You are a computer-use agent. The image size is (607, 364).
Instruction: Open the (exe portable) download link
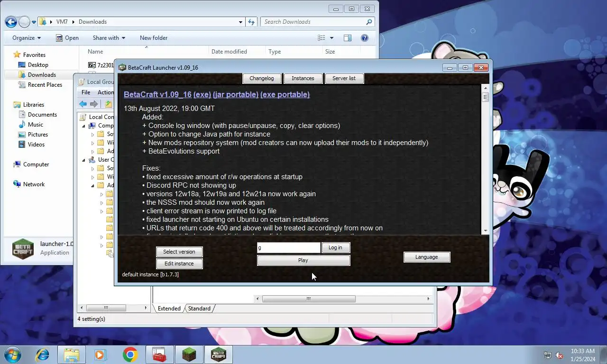[x=285, y=94]
